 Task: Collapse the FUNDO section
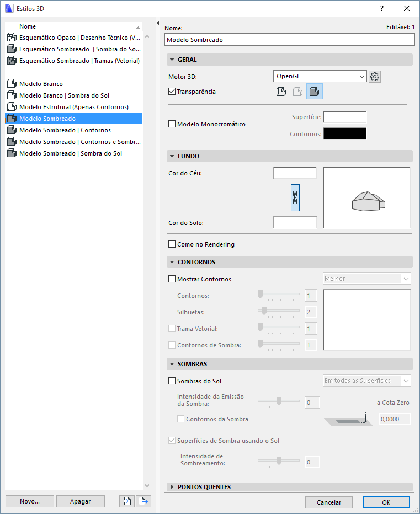172,156
